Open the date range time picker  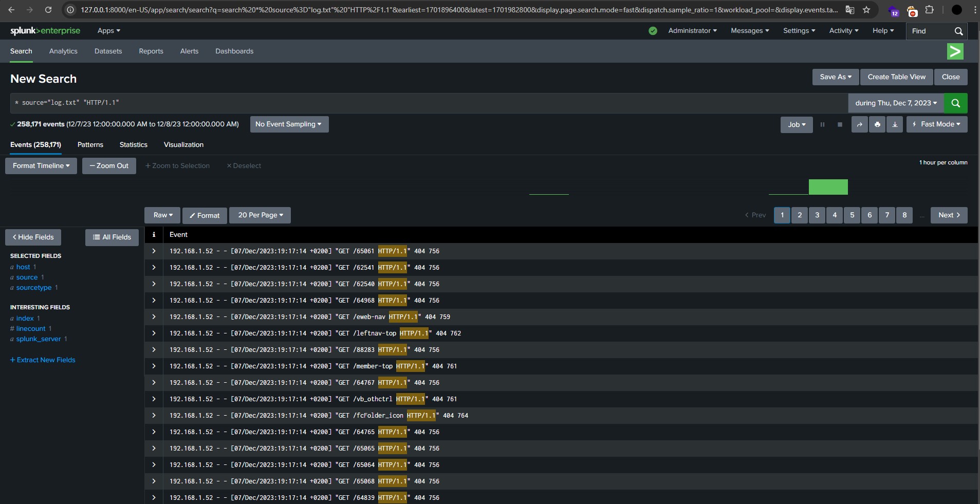895,103
